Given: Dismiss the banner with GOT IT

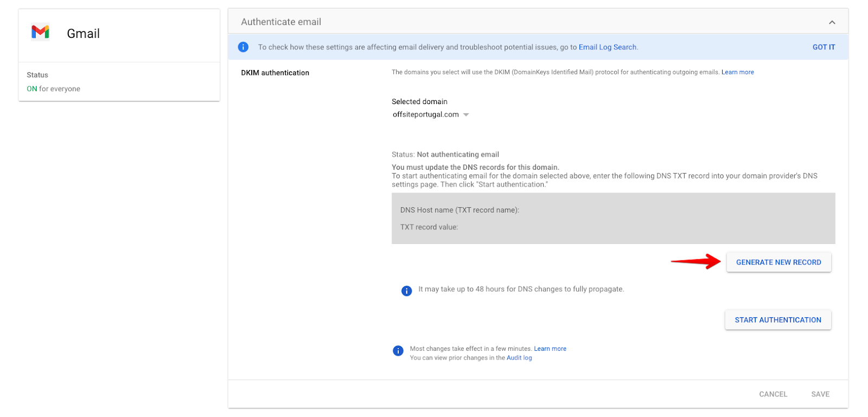Looking at the screenshot, I should pos(823,47).
